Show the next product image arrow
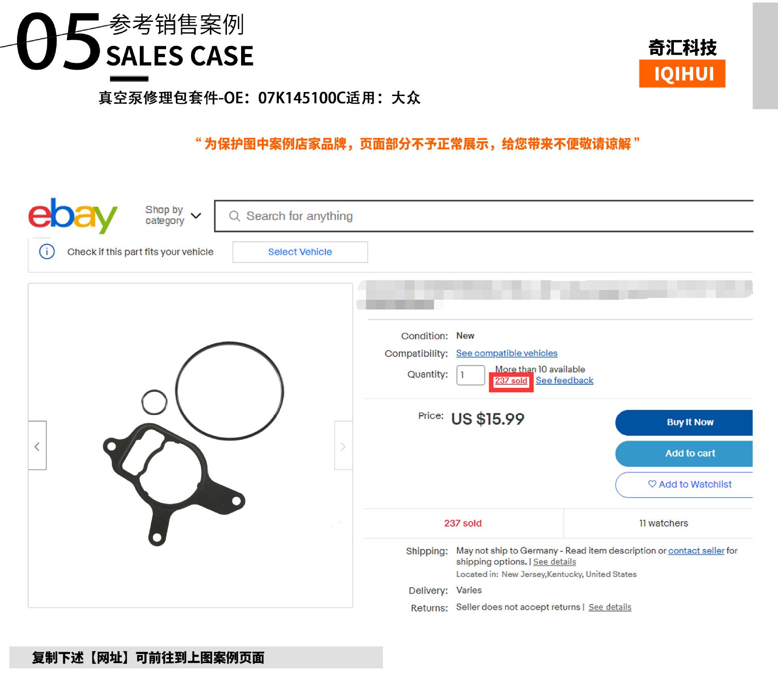The height and width of the screenshot is (700, 778). [x=343, y=446]
